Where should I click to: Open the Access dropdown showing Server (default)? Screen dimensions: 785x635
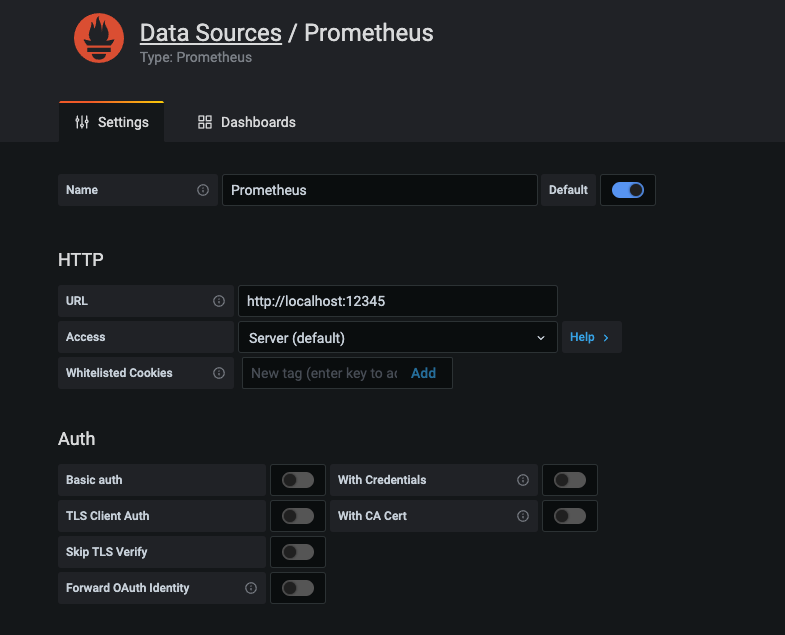[x=397, y=338]
